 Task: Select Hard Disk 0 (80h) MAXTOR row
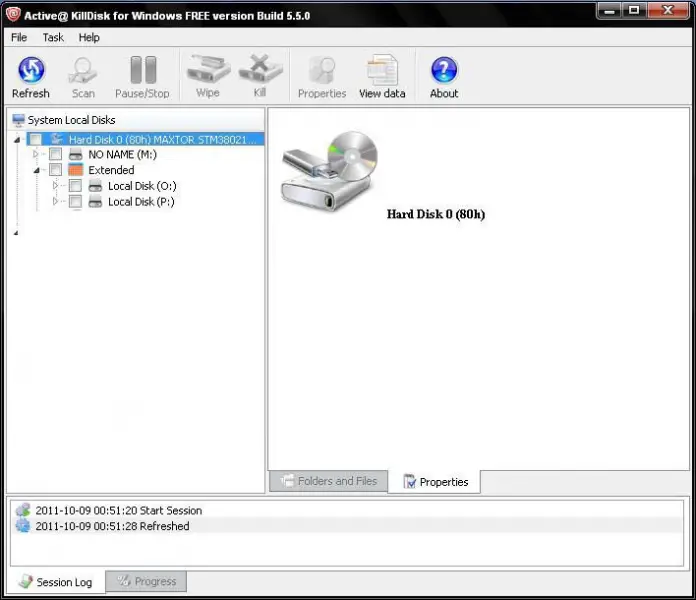point(145,139)
